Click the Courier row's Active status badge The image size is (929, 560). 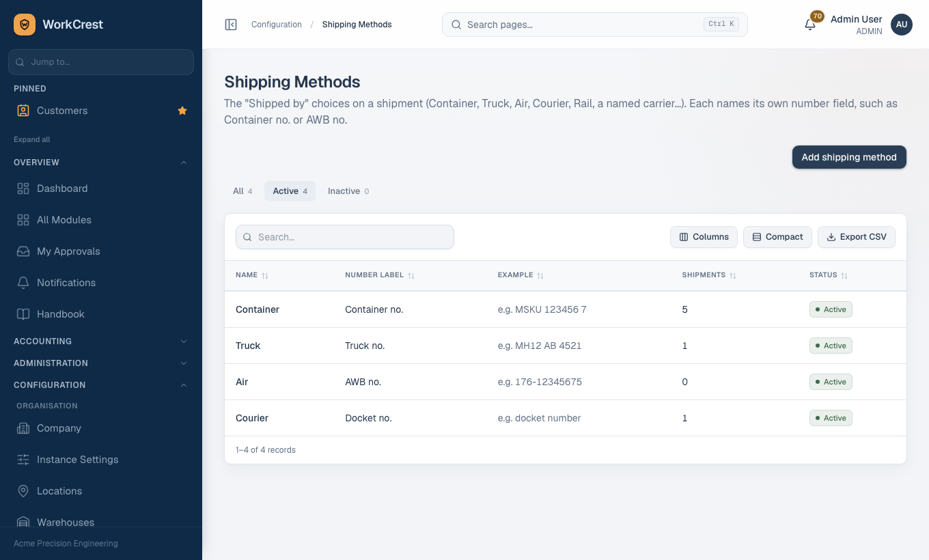click(x=831, y=418)
